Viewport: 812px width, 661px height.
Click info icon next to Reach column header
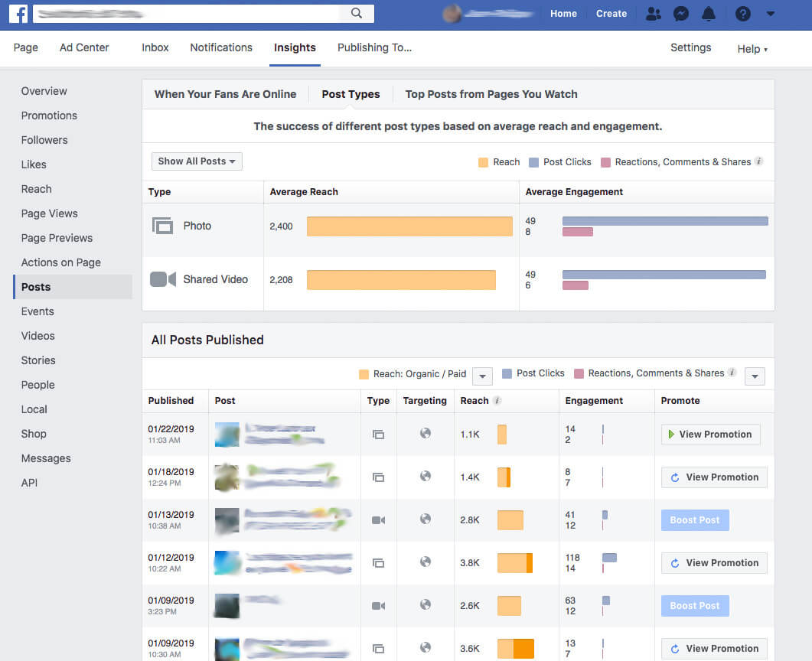497,400
